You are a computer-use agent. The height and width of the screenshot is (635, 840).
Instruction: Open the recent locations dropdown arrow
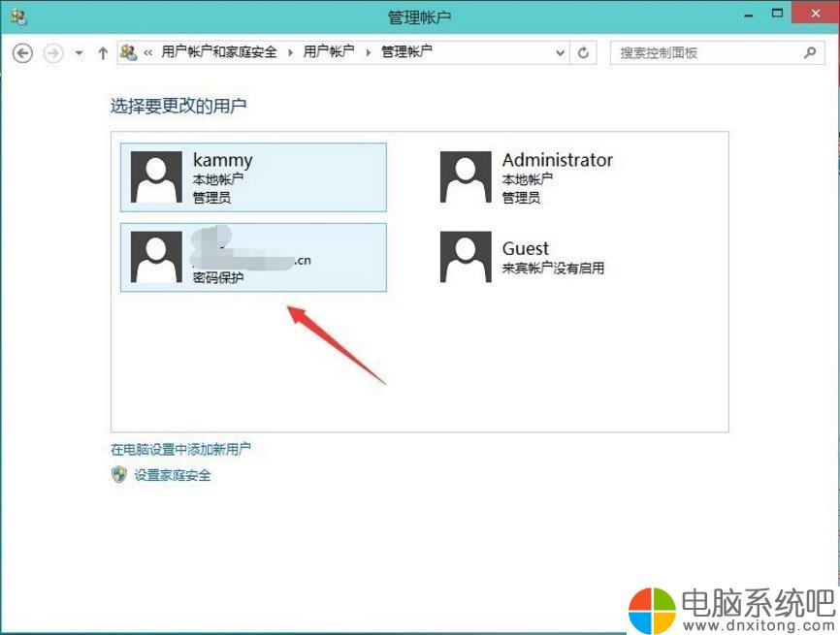tap(80, 53)
